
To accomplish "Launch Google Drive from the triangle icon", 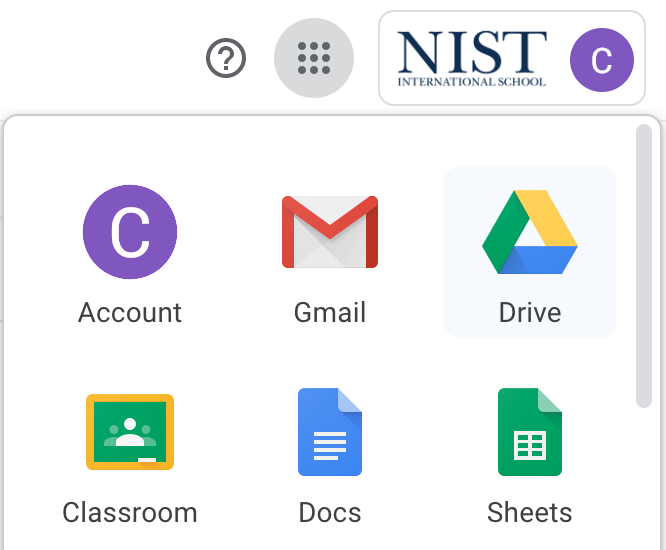I will click(x=530, y=232).
